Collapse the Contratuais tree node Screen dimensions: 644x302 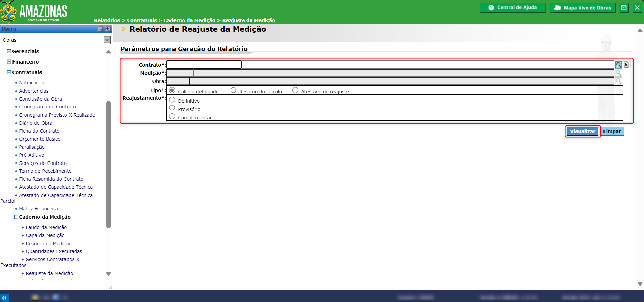[x=9, y=72]
